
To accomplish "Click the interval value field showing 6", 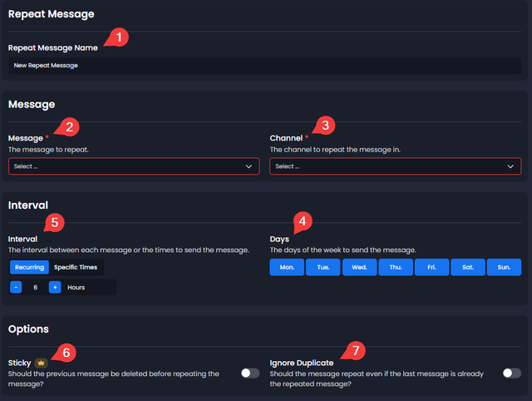I will [x=35, y=287].
